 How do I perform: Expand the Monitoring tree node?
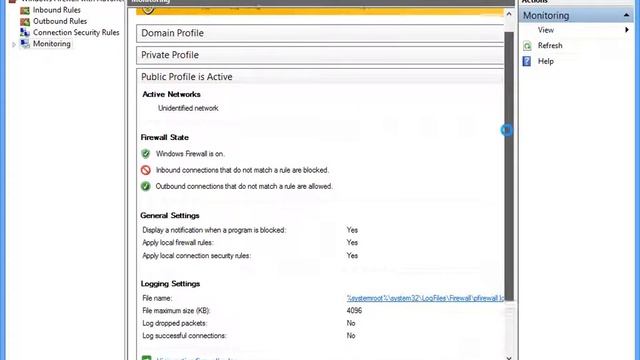click(14, 44)
